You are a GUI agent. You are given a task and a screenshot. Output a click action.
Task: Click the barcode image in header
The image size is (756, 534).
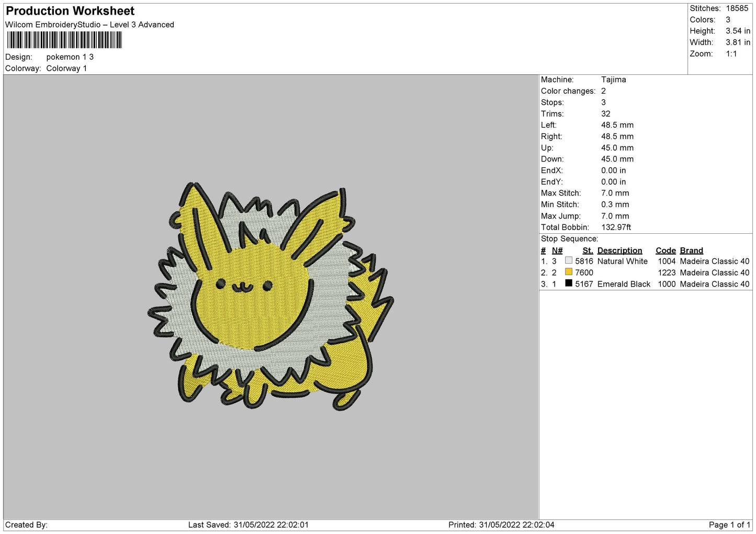[64, 40]
